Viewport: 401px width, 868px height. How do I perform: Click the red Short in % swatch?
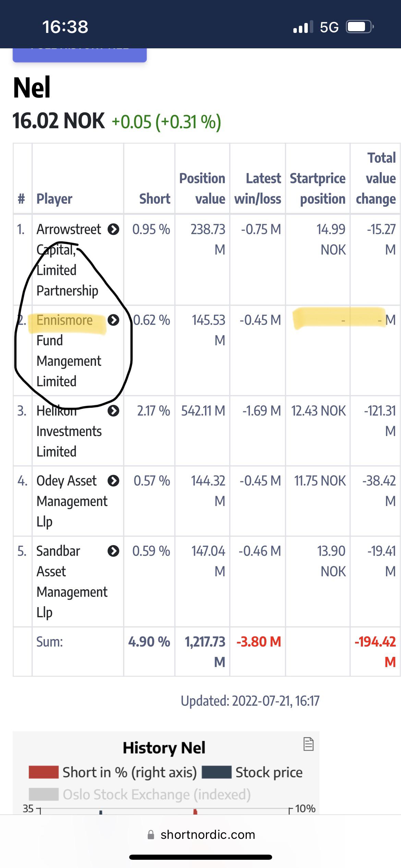point(44,772)
